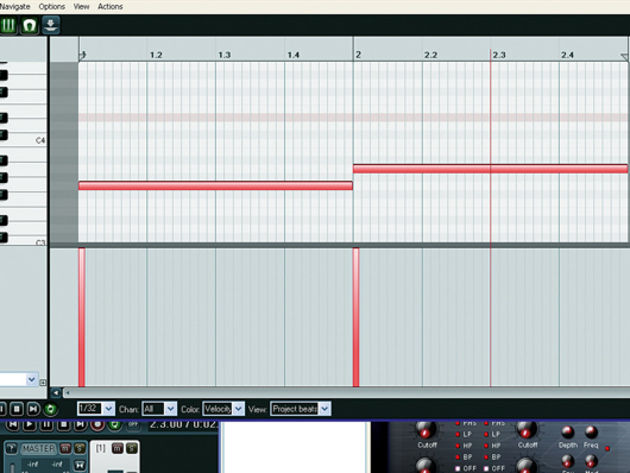Select LP mode on the left filter
Image resolution: width=630 pixels, height=473 pixels.
[x=458, y=434]
